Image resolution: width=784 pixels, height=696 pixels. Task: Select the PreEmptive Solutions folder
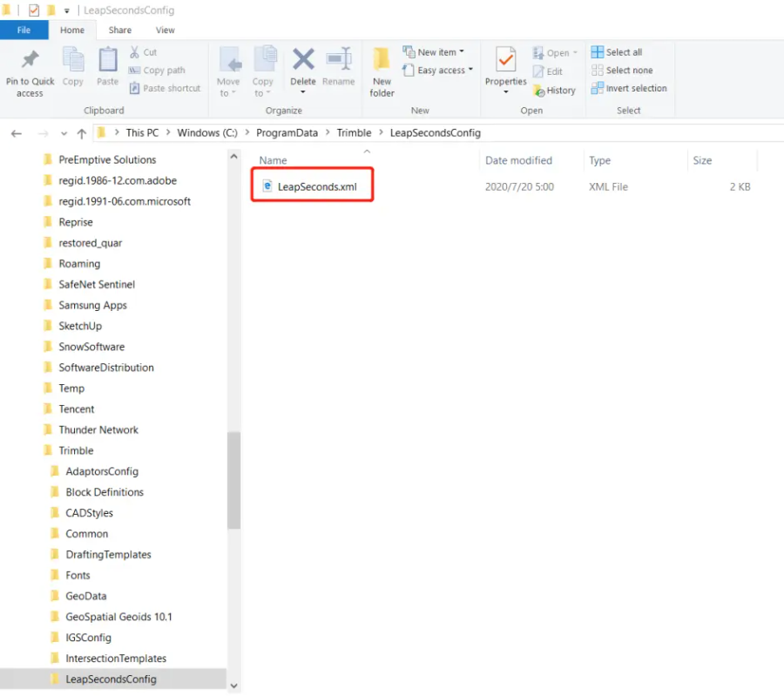click(x=107, y=159)
